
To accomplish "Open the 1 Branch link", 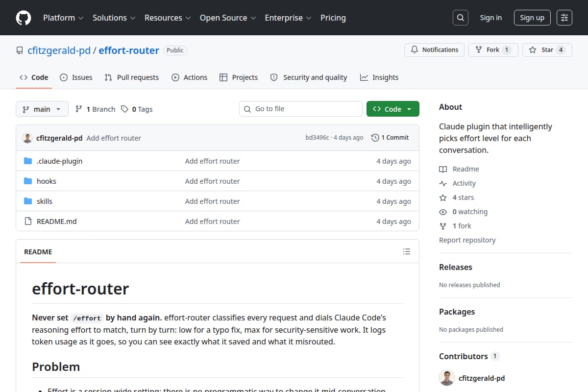I will [95, 109].
